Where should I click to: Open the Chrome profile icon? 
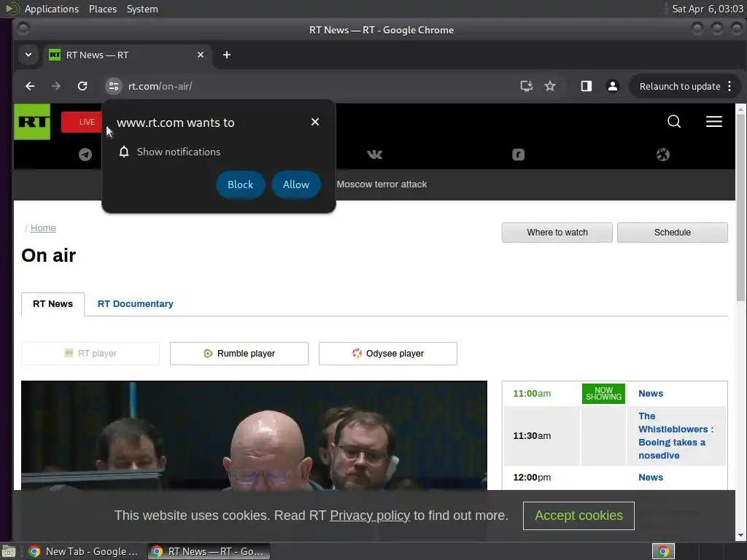(x=613, y=86)
